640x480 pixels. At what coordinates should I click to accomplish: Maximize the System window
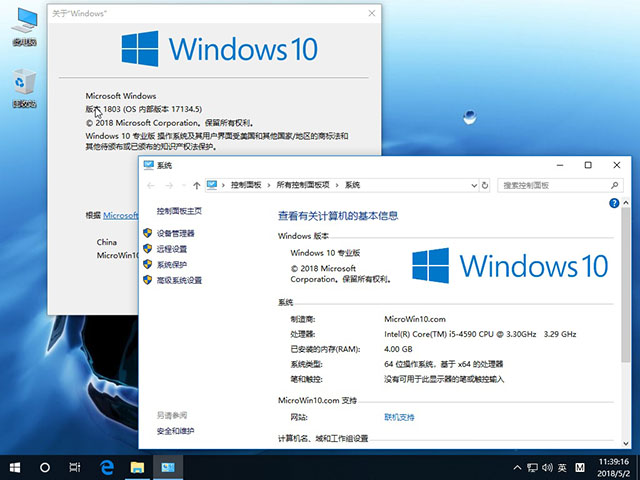click(588, 165)
